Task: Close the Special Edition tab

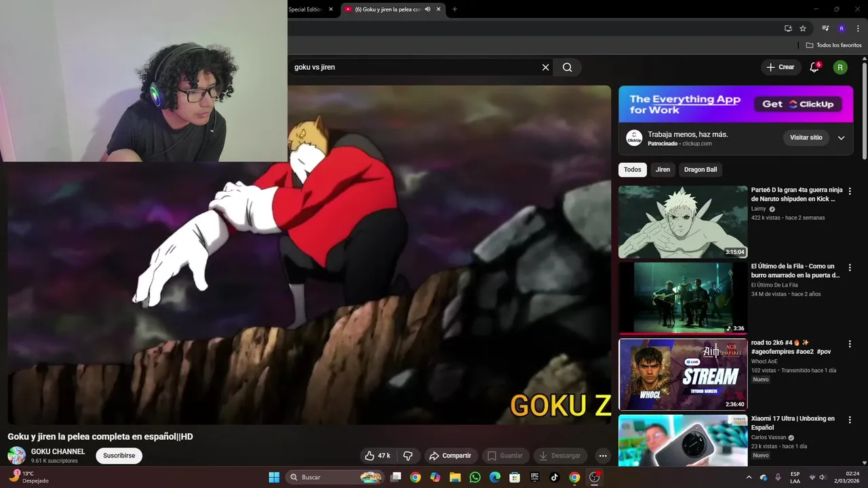Action: pyautogui.click(x=331, y=9)
